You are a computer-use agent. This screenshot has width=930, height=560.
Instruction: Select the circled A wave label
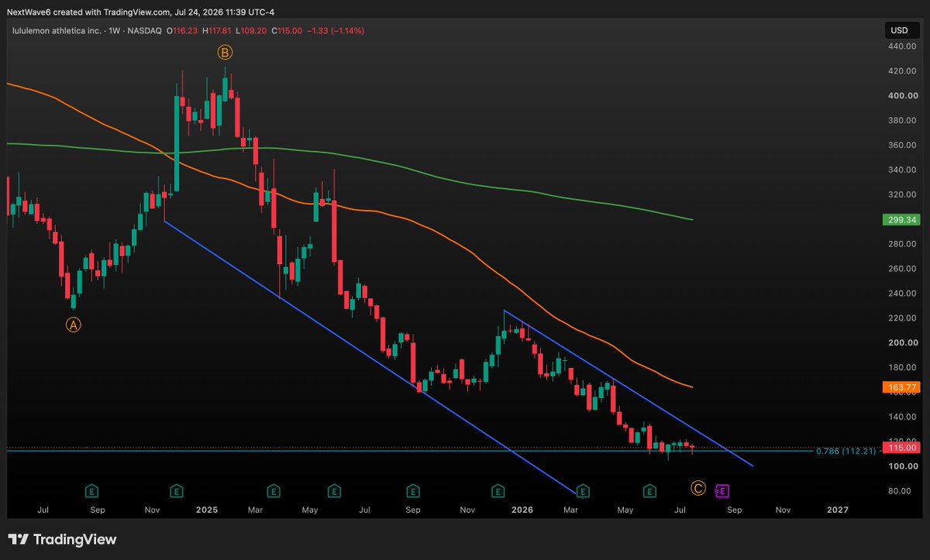(73, 325)
